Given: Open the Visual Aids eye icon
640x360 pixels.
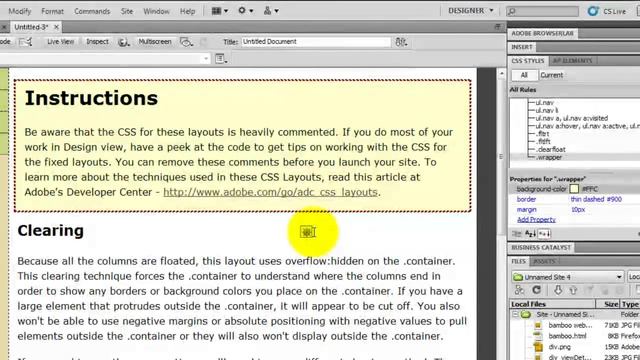Looking at the screenshot, I should tap(186, 42).
